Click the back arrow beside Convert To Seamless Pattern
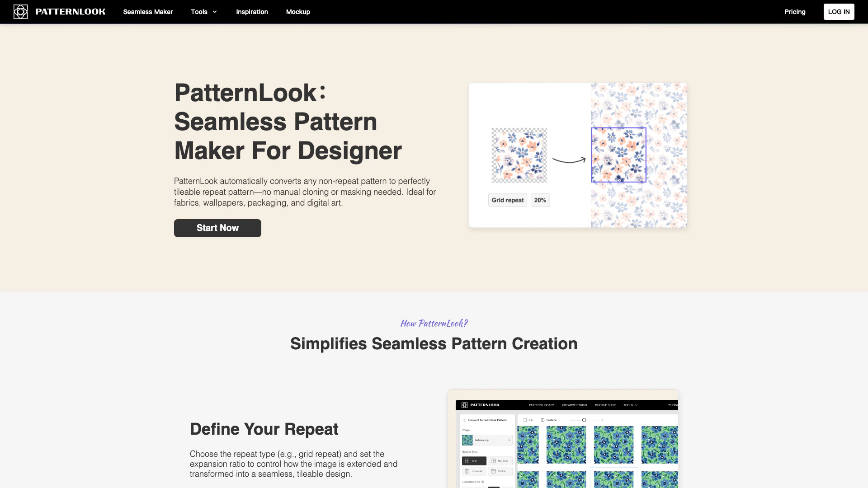The width and height of the screenshot is (868, 488). pos(464,420)
